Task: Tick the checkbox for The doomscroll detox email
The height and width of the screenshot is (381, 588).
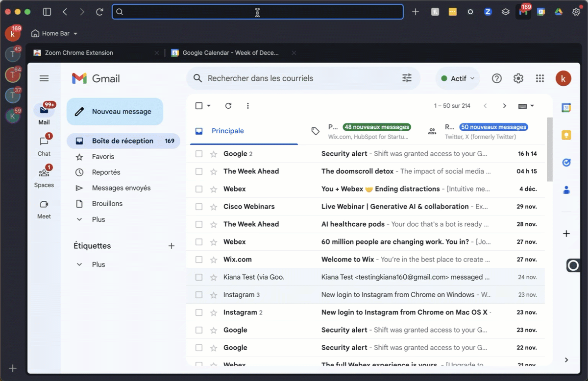Action: [199, 171]
